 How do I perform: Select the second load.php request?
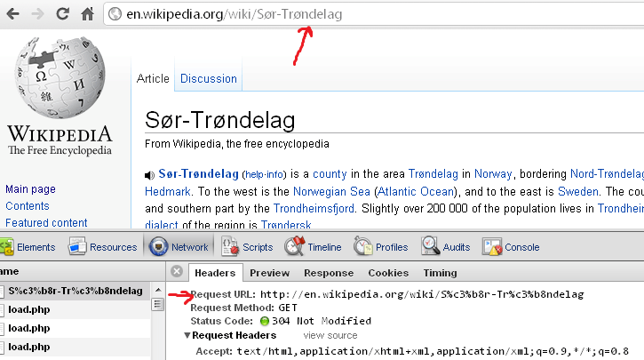coord(76,328)
